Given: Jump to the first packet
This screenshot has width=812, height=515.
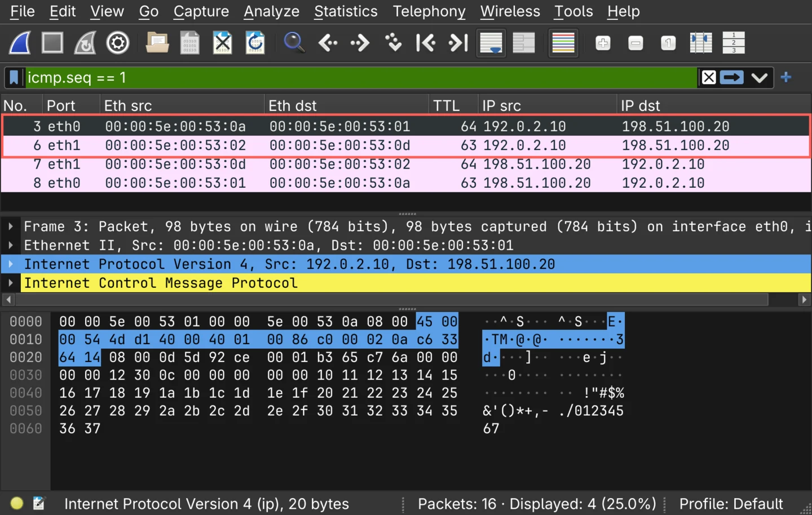Looking at the screenshot, I should pos(425,43).
